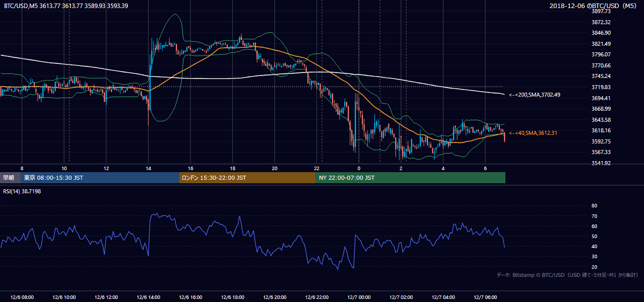Viewport: 644px width, 302px height.
Task: Click the Bitstamp データ source credit text
Action: tap(567, 275)
